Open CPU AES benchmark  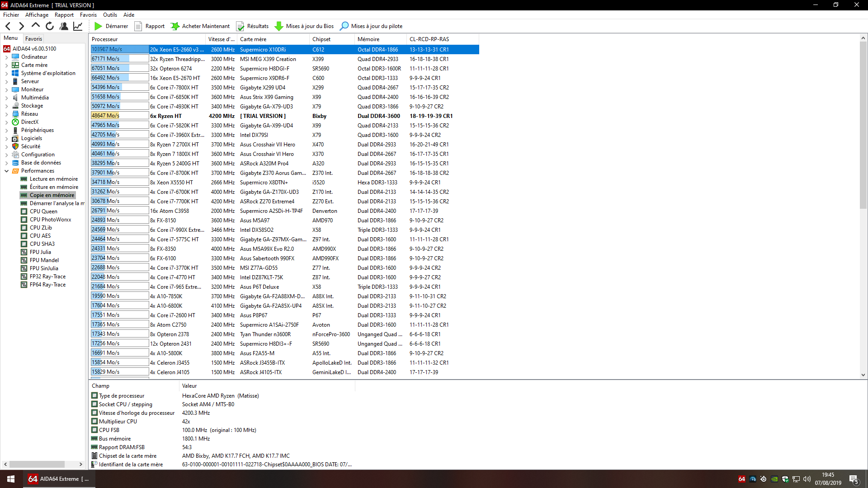point(40,236)
